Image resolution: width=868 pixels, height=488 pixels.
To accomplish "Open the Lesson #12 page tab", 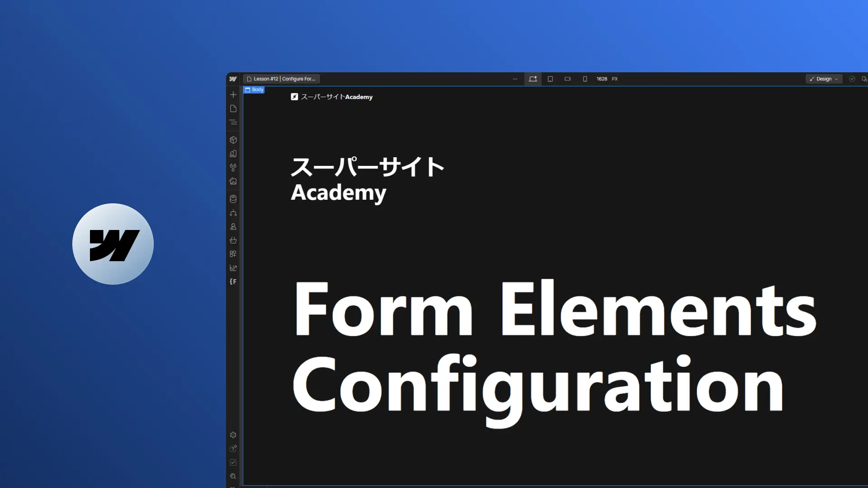I will tap(281, 79).
